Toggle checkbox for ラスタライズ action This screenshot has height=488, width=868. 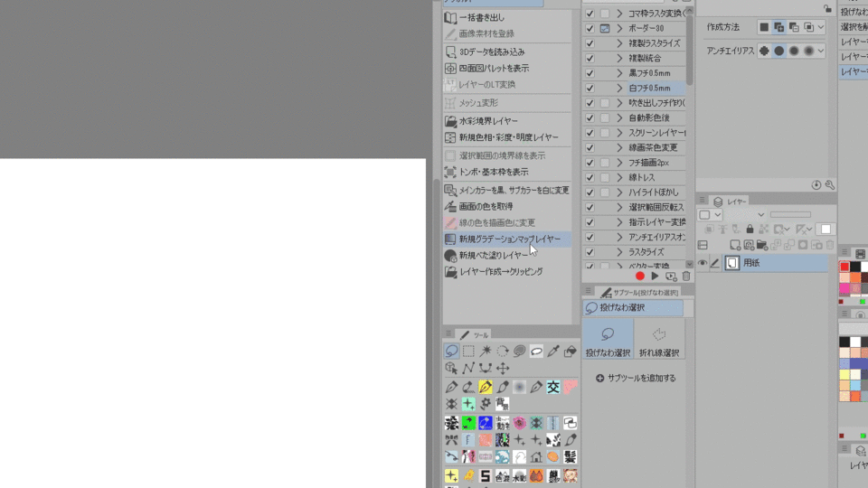tap(590, 252)
